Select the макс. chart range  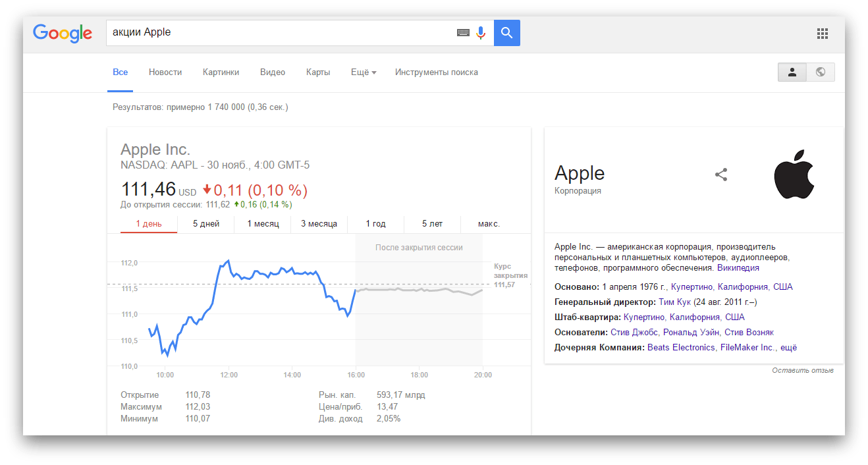pyautogui.click(x=489, y=224)
